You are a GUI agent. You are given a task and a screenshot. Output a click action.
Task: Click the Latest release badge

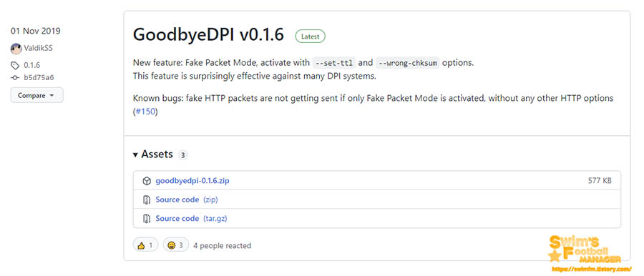coord(310,36)
